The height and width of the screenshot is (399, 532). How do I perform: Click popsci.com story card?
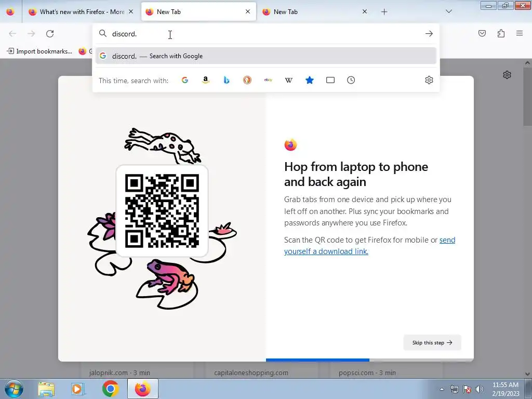tap(387, 370)
